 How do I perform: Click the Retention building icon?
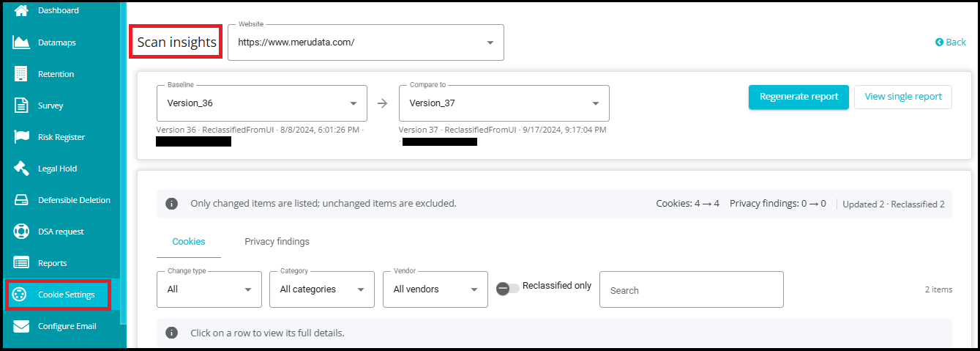coord(21,74)
